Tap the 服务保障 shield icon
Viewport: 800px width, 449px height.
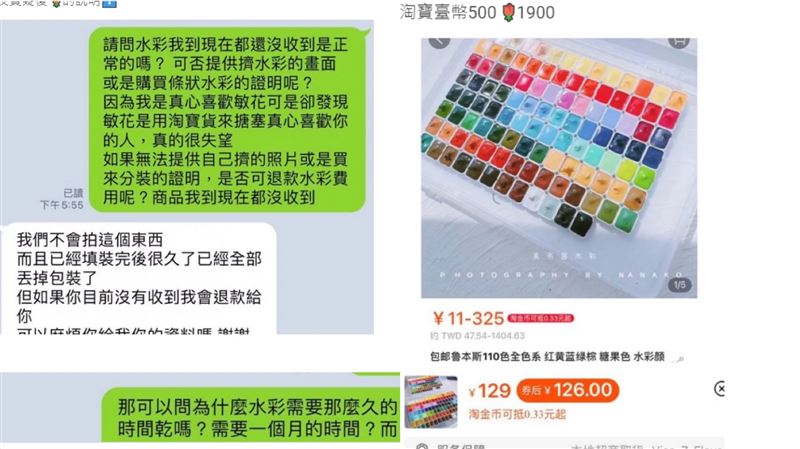(x=422, y=446)
